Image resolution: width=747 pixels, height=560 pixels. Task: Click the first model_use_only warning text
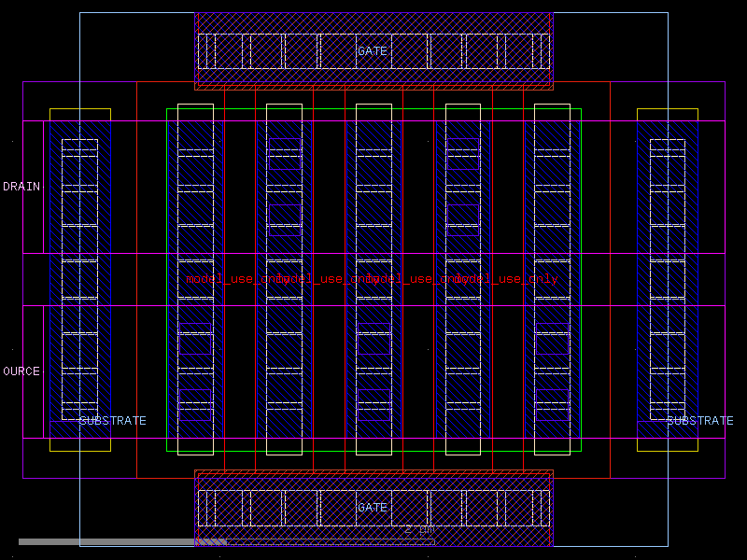229,277
